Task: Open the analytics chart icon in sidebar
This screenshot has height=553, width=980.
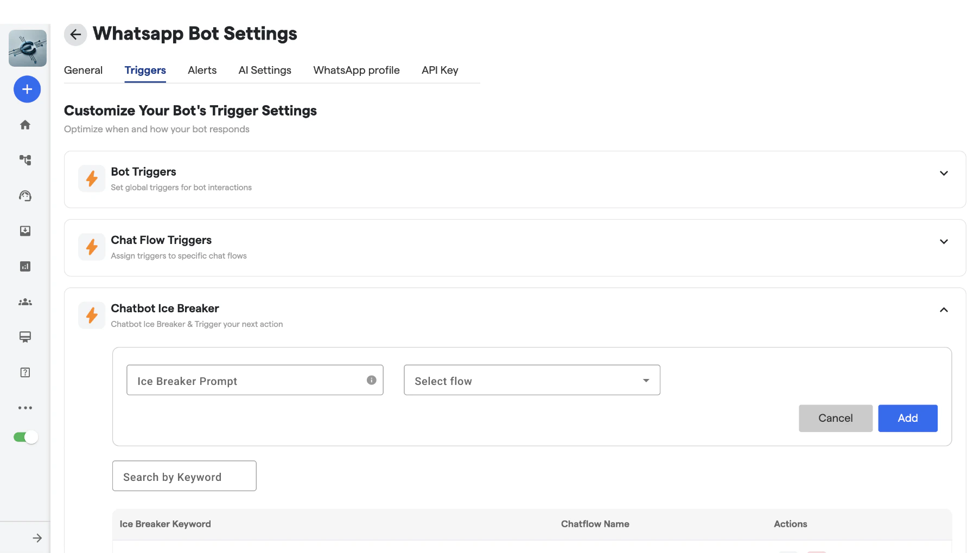Action: point(26,266)
